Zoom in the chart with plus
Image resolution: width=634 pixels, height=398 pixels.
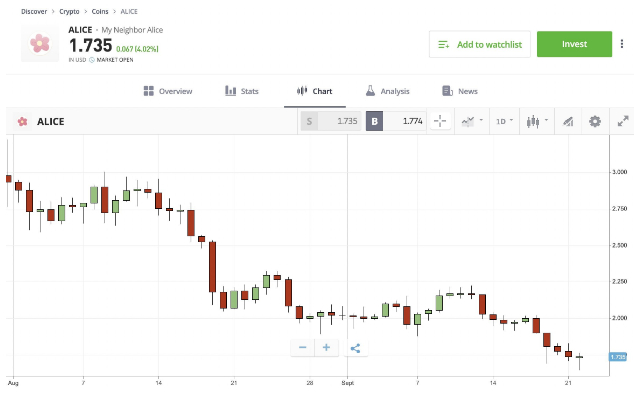click(326, 347)
